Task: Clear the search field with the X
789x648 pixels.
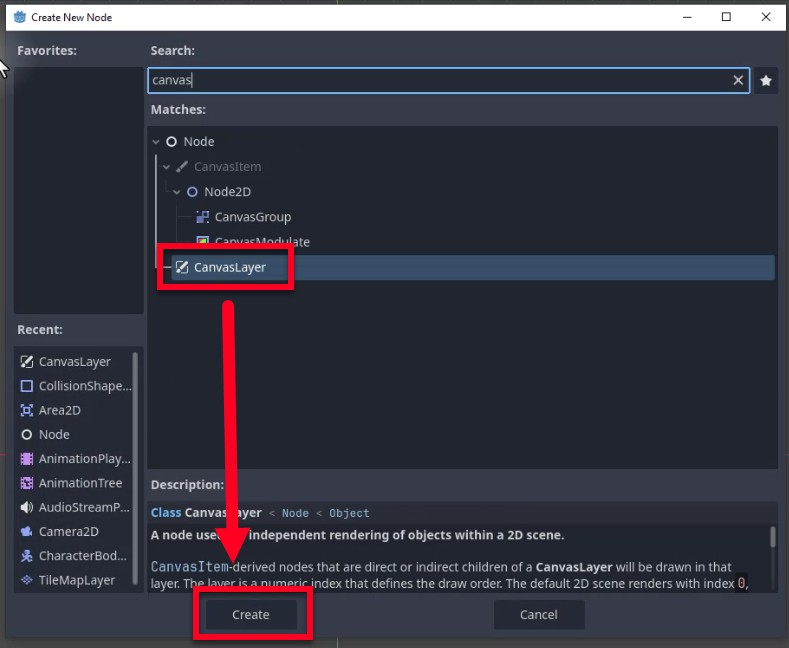Action: pyautogui.click(x=738, y=80)
